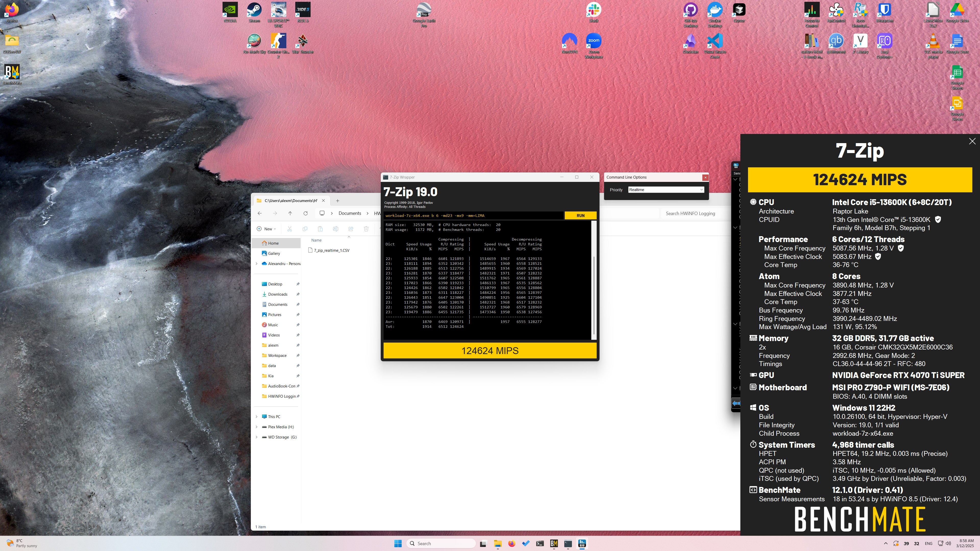The width and height of the screenshot is (980, 551).
Task: Open Zoom Workplace desktop icon
Action: (x=593, y=46)
